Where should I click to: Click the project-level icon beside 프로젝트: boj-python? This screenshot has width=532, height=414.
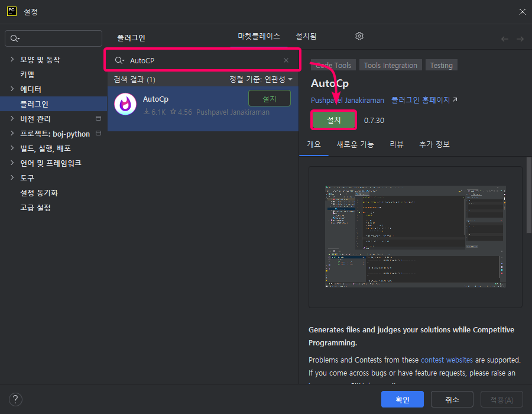pyautogui.click(x=98, y=133)
